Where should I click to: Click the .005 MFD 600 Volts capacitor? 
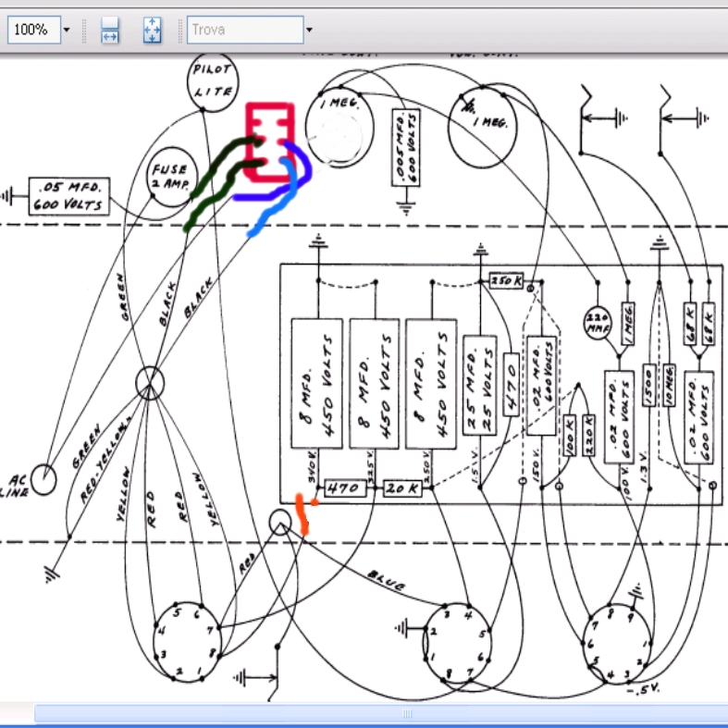click(405, 147)
